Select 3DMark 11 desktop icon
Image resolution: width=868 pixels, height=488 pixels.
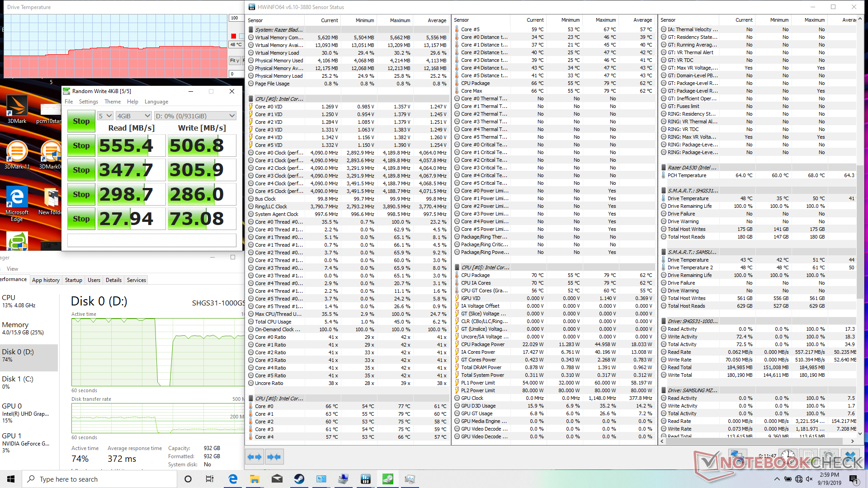click(17, 155)
